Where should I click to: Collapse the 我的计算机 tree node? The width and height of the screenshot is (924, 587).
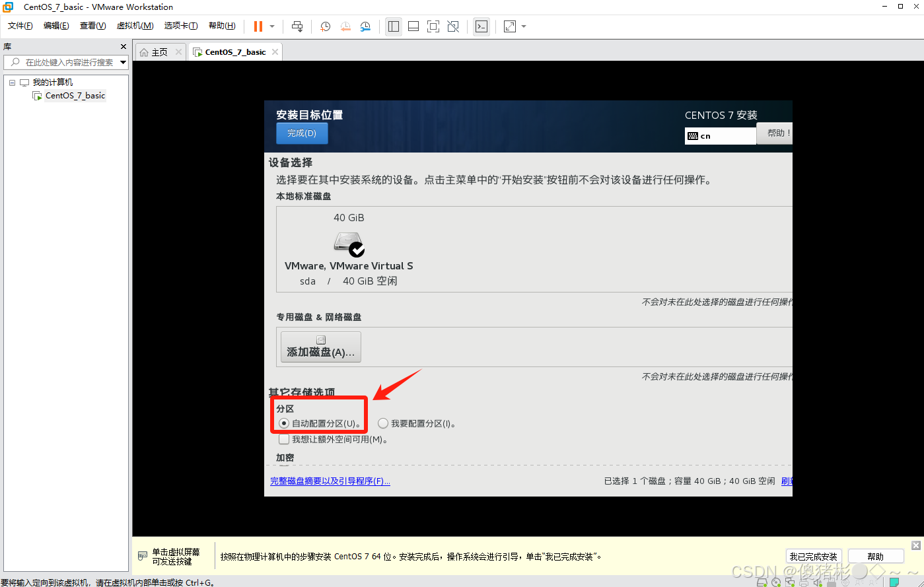point(12,83)
